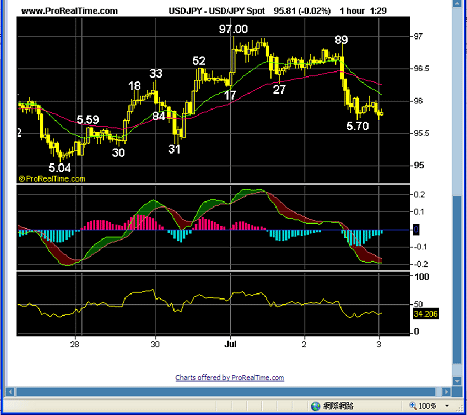Click the 5.70 price annotation
The image size is (467, 415).
pyautogui.click(x=358, y=126)
